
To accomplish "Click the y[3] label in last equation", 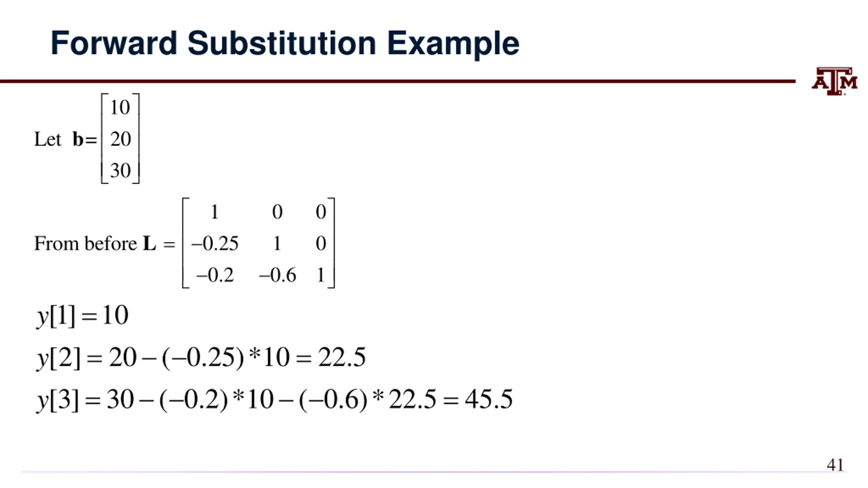I will click(x=58, y=400).
